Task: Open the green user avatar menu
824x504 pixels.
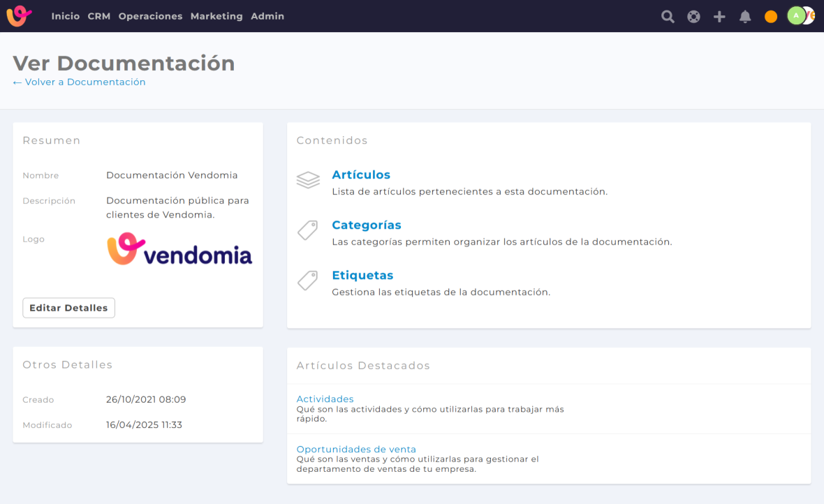Action: [x=797, y=15]
